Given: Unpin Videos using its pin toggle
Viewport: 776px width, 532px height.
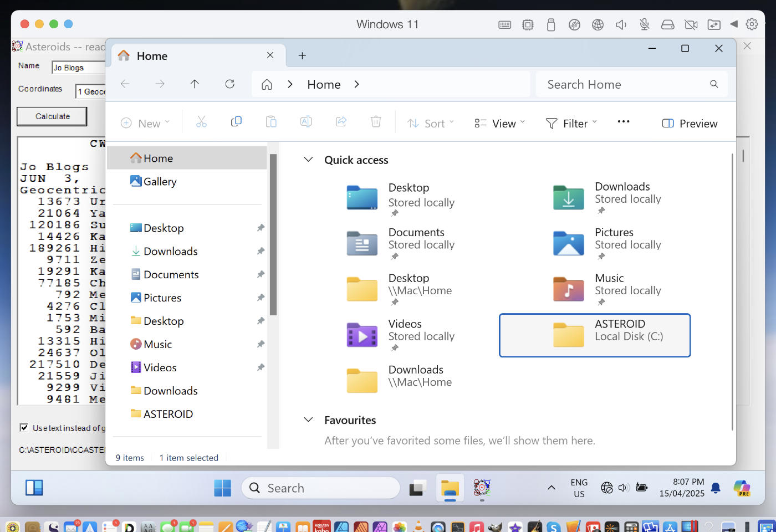Looking at the screenshot, I should (x=261, y=367).
